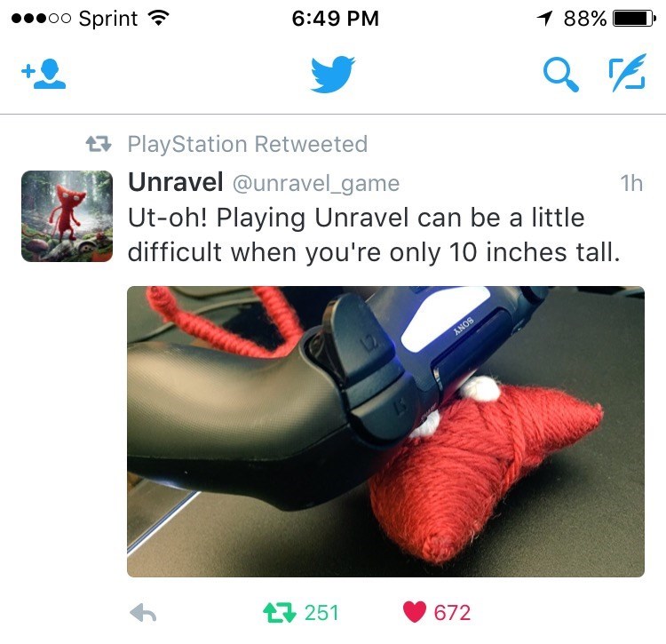Open the @unravel_game handle

coord(316,184)
